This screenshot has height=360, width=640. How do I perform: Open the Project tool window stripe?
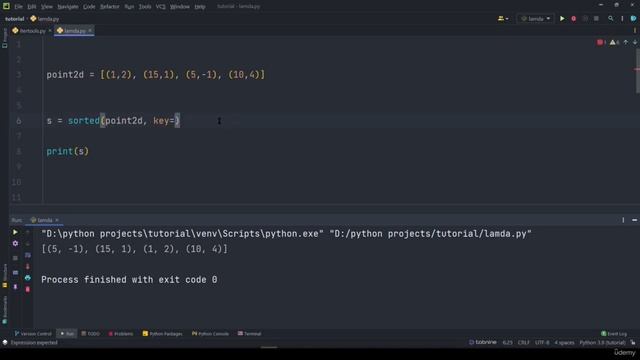click(x=4, y=38)
